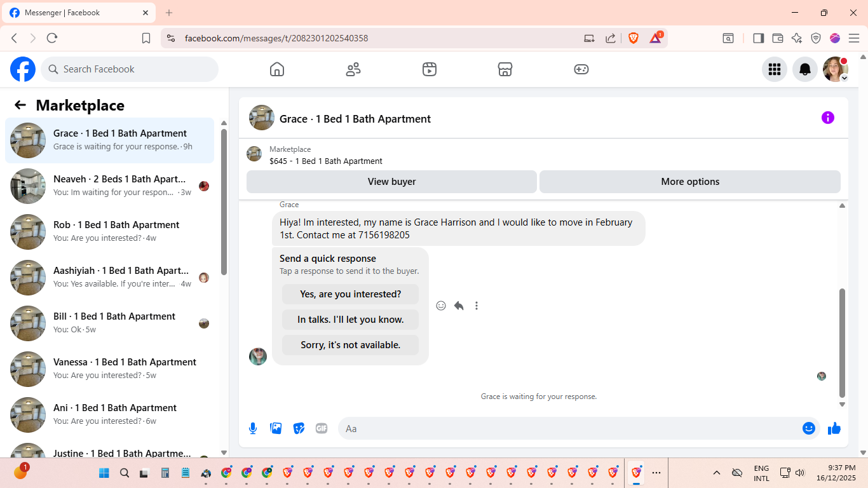
Task: Open Brave Rewards triangle icon
Action: point(656,38)
